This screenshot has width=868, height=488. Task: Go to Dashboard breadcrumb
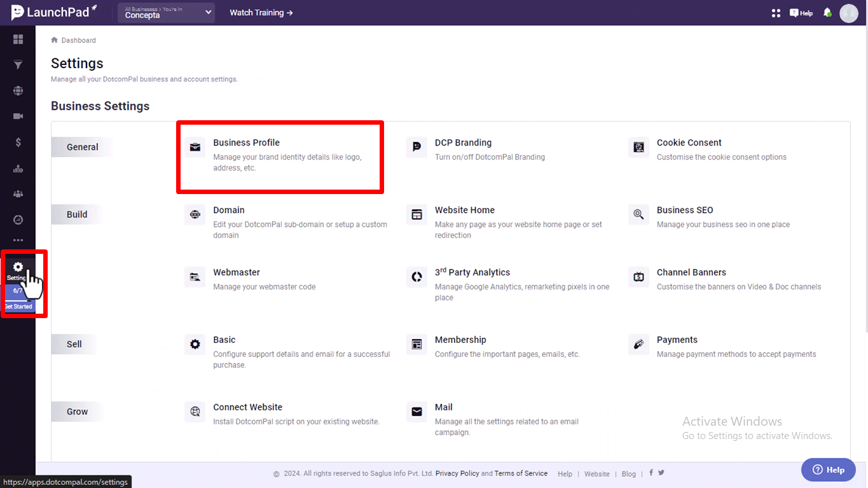click(x=79, y=40)
